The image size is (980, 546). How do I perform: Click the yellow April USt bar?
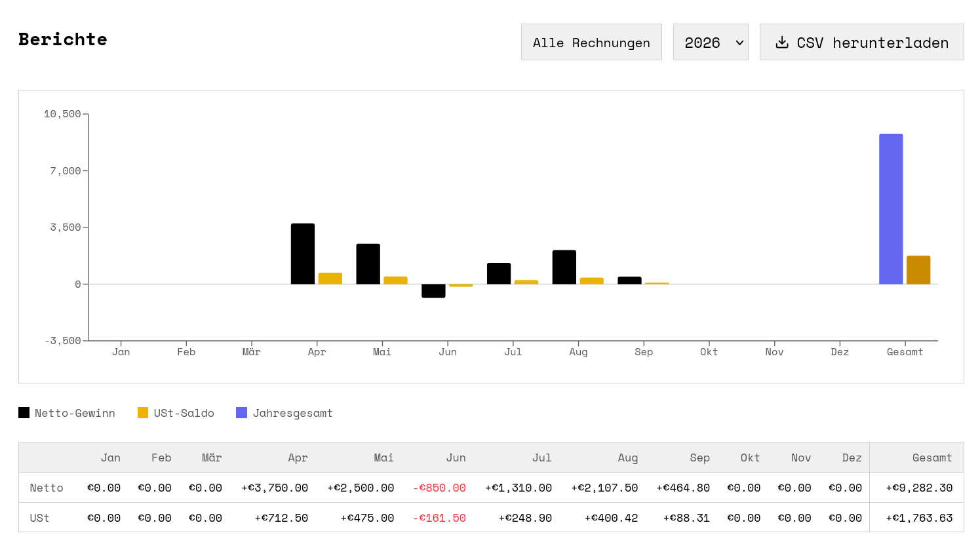330,279
